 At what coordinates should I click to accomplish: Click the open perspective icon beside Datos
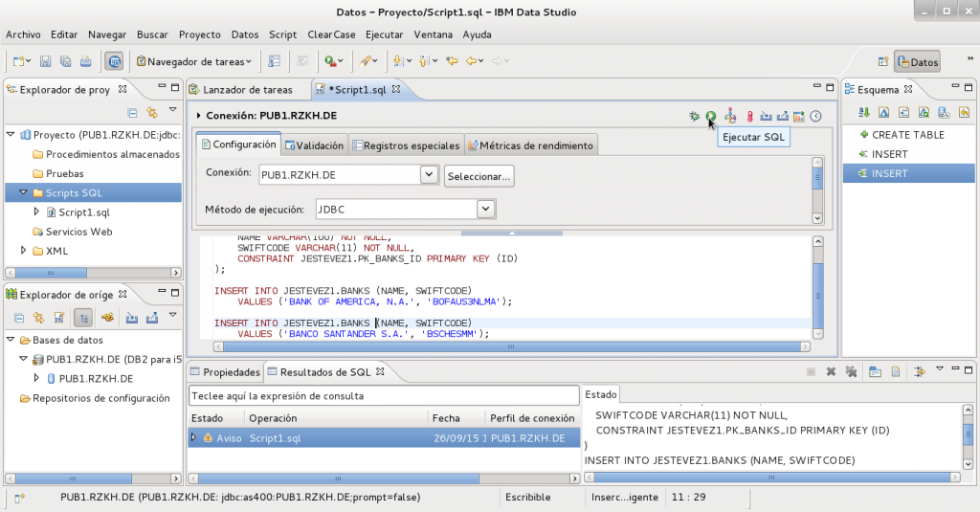[x=883, y=61]
